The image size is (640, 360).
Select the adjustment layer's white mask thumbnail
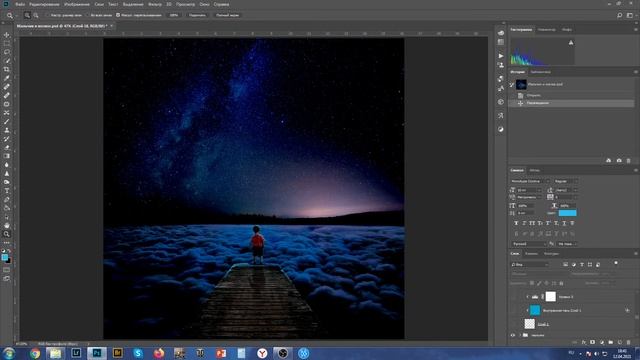(x=551, y=297)
